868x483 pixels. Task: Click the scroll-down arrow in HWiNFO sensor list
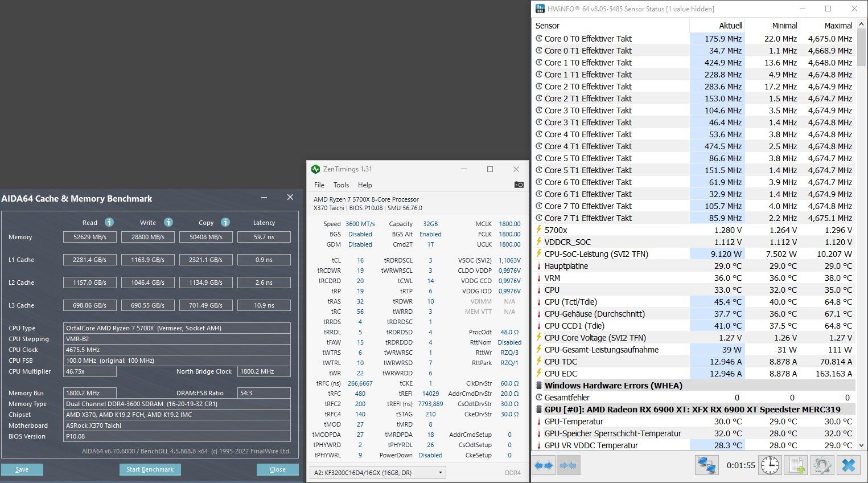(862, 445)
